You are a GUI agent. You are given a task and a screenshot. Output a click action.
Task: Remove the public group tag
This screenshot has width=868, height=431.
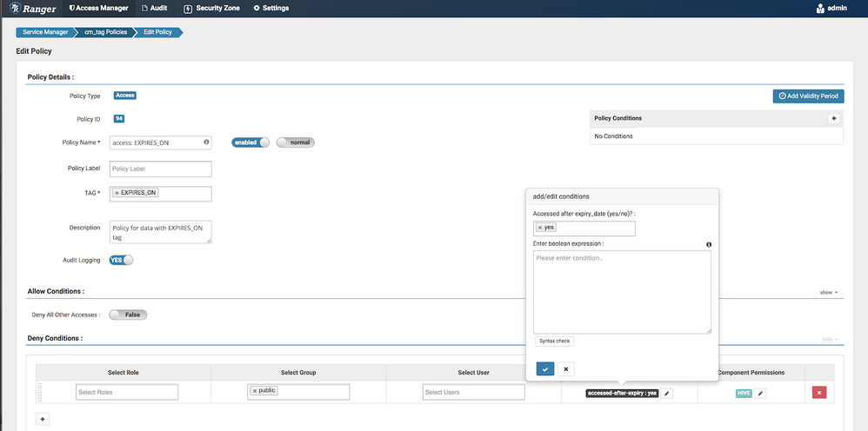click(x=255, y=391)
